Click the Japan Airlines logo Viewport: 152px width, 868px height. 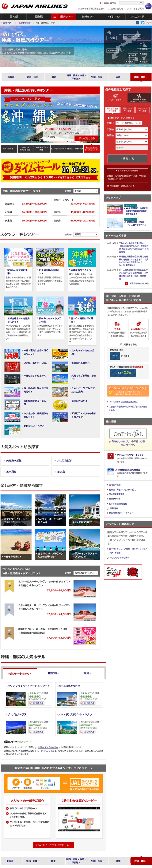pos(34,6)
